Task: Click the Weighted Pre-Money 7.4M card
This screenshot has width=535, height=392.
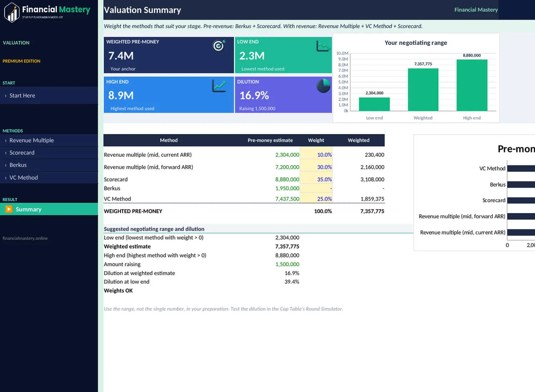Action: pyautogui.click(x=169, y=55)
